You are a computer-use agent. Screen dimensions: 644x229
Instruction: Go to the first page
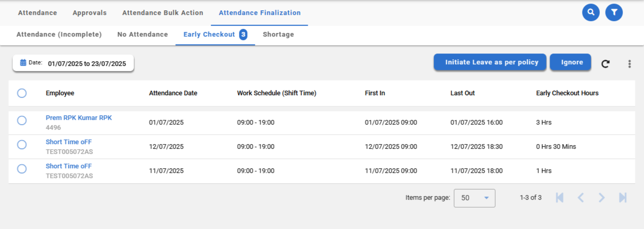[x=560, y=198]
